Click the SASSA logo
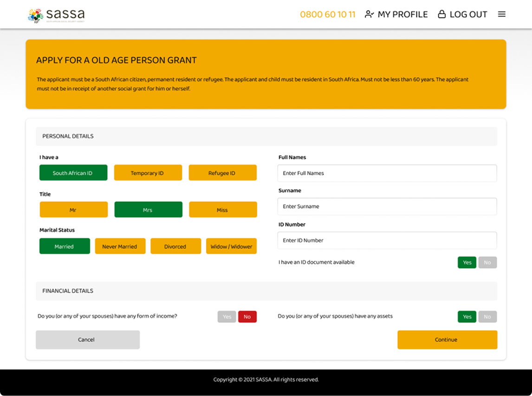Image resolution: width=532 pixels, height=396 pixels. [x=56, y=15]
